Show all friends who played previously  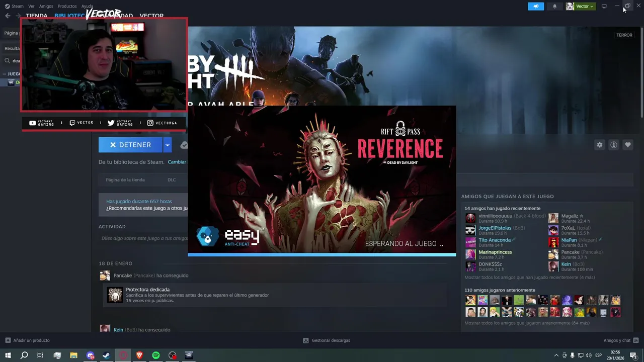pyautogui.click(x=527, y=323)
